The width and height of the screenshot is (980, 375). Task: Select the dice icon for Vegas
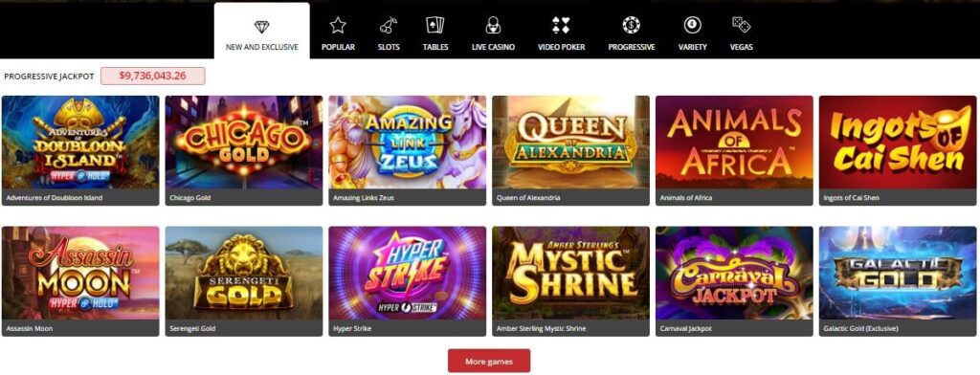coord(742,25)
